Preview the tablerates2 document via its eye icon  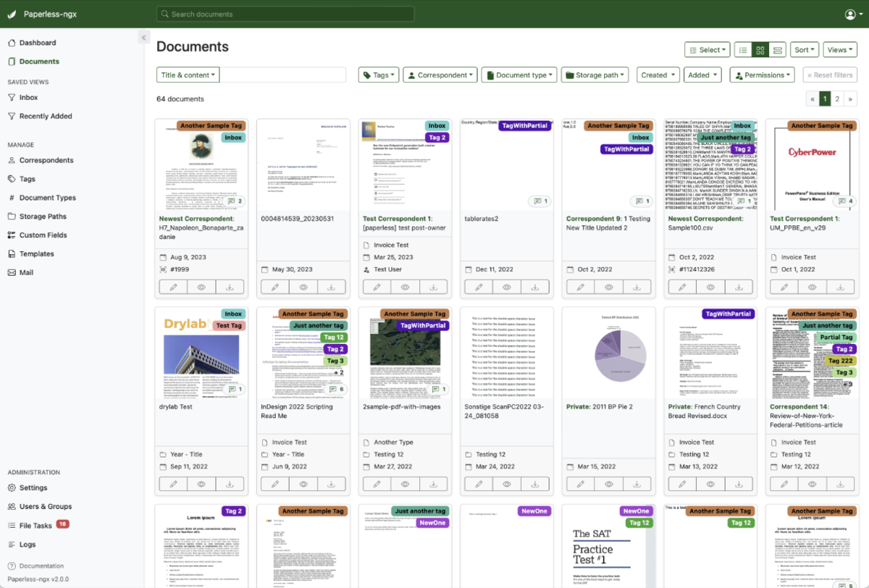click(x=506, y=286)
